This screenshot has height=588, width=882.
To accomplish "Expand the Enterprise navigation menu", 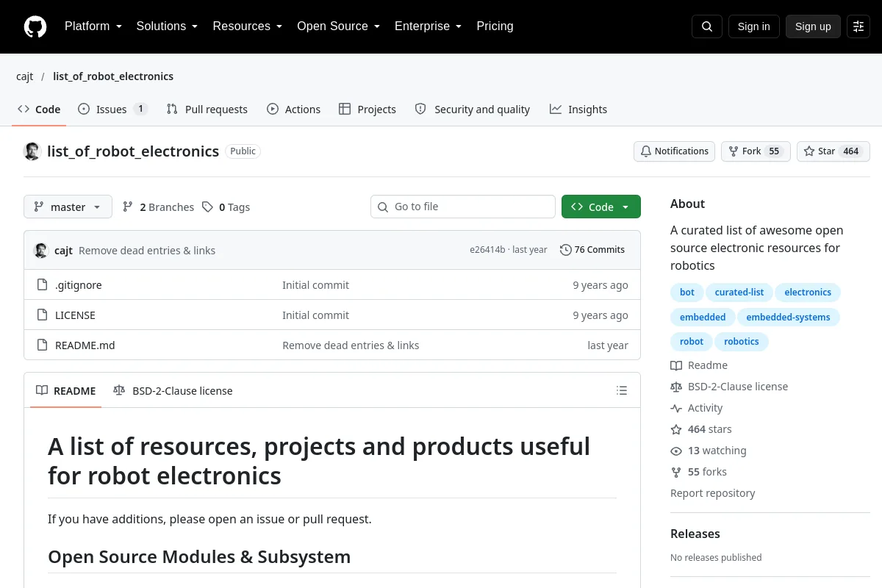I will pyautogui.click(x=429, y=26).
